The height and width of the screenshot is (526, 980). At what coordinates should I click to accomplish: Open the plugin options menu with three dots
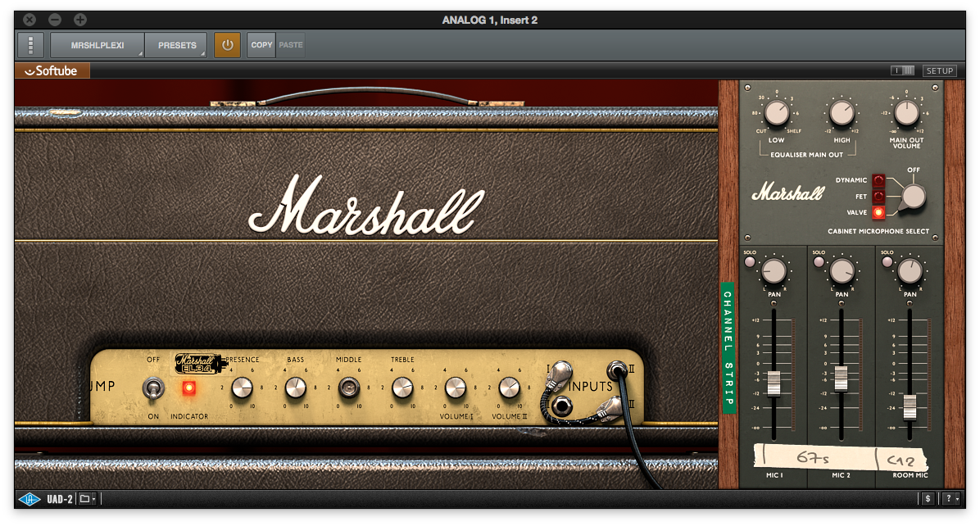pos(30,45)
